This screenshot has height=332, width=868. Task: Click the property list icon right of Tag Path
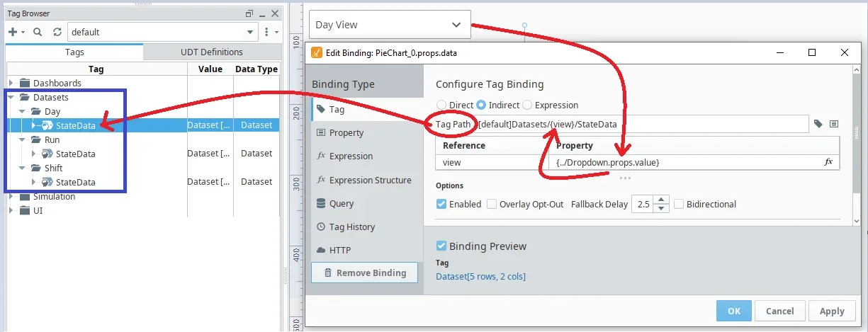click(x=834, y=124)
